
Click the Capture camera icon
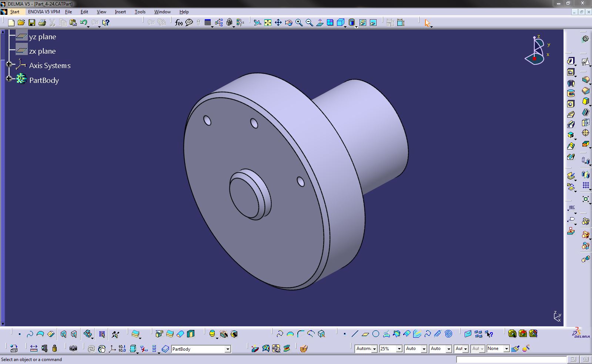click(73, 348)
